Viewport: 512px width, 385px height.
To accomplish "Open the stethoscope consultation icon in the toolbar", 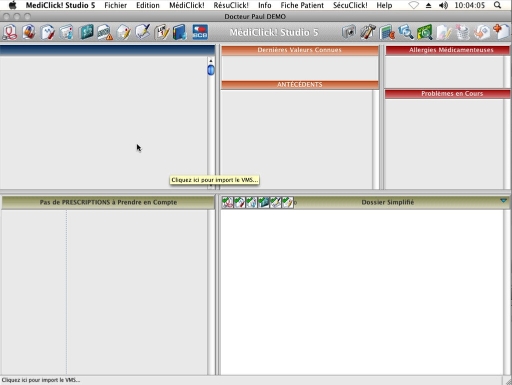I will click(10, 32).
